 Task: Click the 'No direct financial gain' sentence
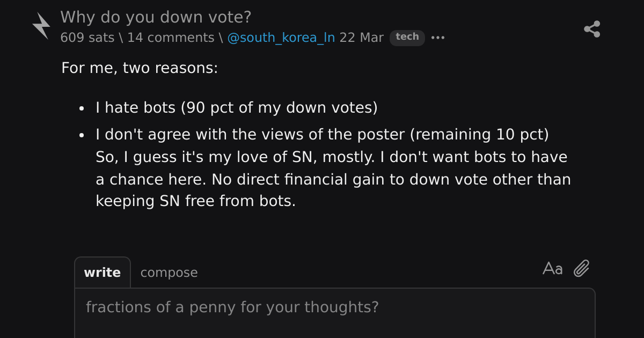coord(391,179)
